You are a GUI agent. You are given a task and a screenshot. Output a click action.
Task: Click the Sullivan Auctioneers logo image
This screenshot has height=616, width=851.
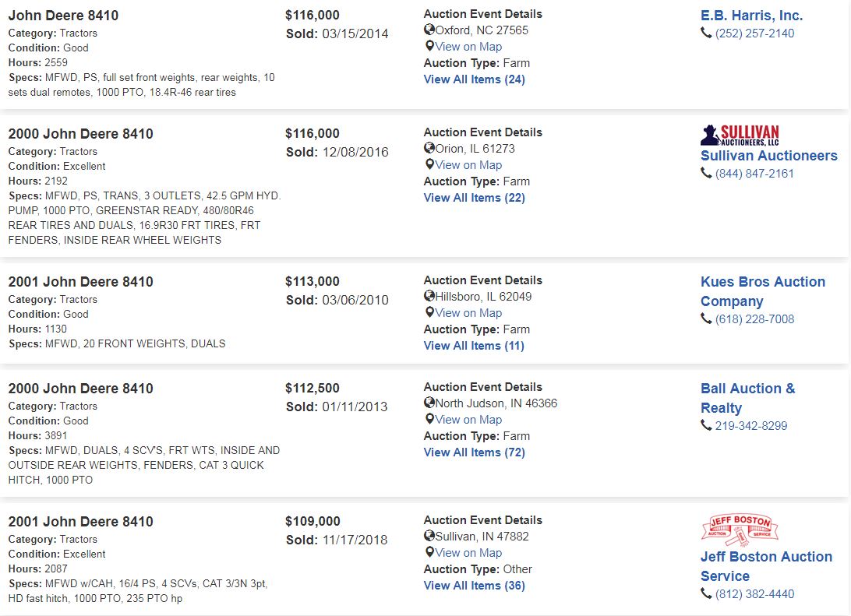coord(740,135)
